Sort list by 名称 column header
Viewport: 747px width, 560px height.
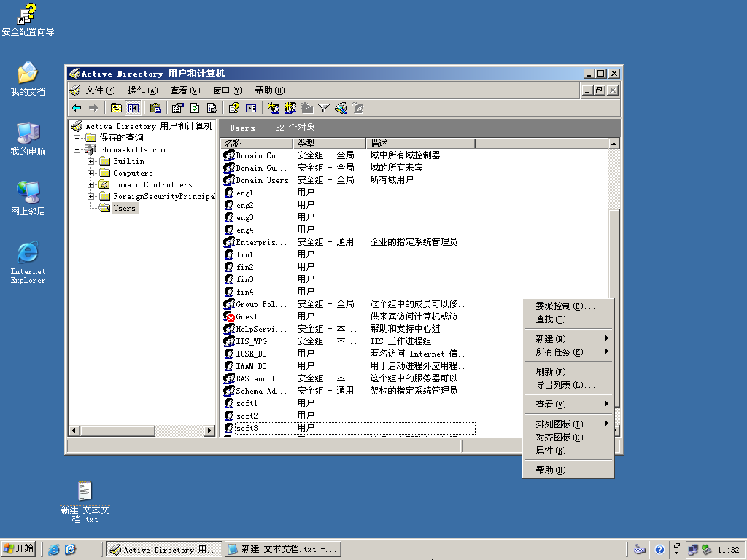coord(257,144)
